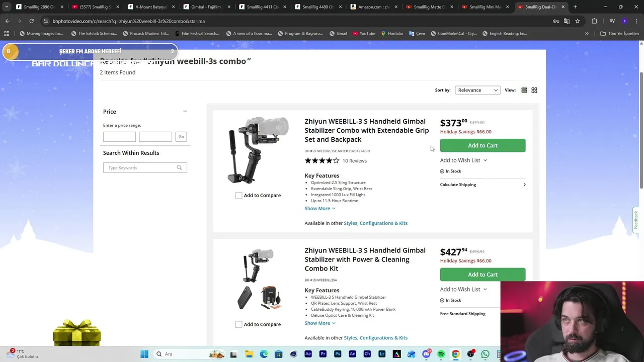This screenshot has height=362, width=644.
Task: Switch to the SmallRig Mini Matte tab
Action: pos(485,7)
